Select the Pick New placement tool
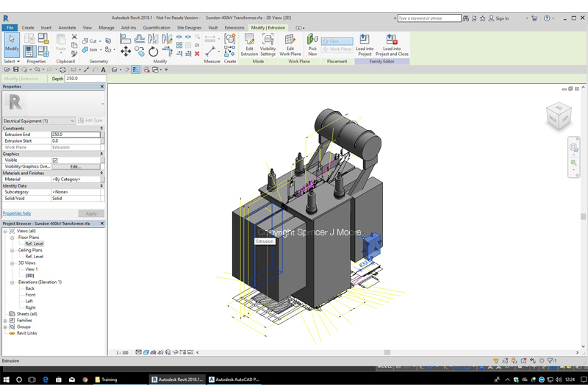Screen dimensions: 588x392 [312, 44]
